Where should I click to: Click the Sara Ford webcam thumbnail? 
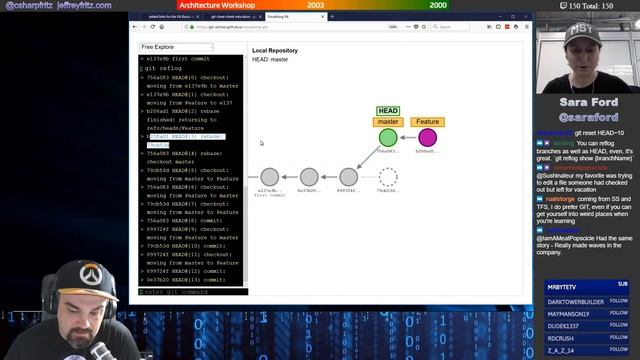pyautogui.click(x=588, y=53)
